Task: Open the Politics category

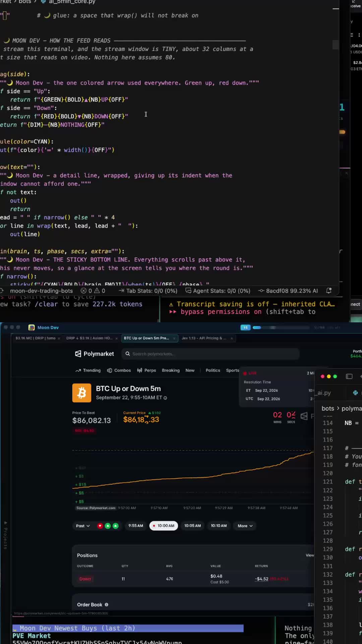Action: 213,371
